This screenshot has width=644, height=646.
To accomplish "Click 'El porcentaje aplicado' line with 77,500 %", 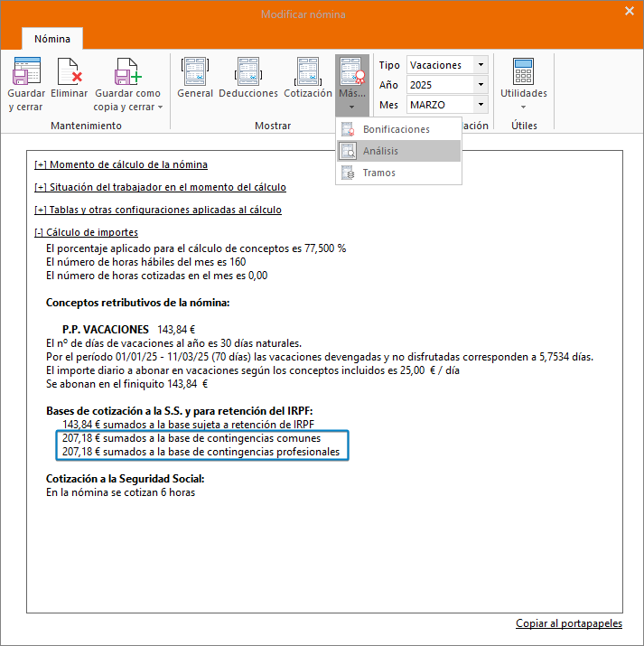I will (x=196, y=248).
